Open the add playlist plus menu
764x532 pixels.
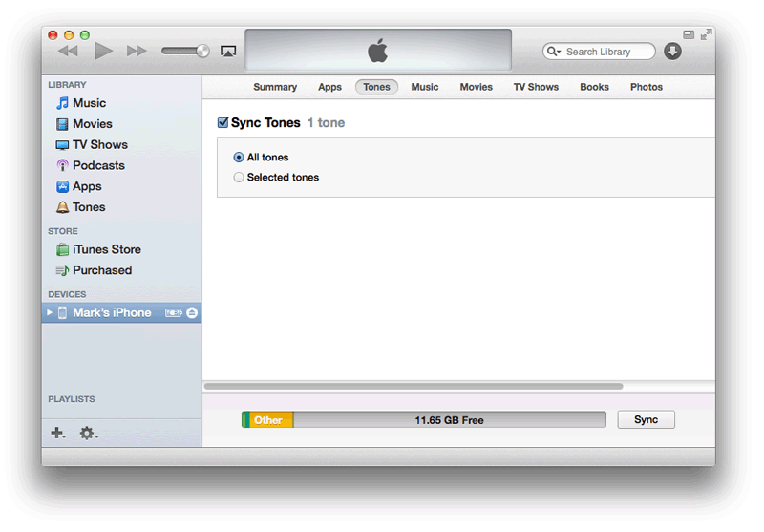tap(57, 434)
